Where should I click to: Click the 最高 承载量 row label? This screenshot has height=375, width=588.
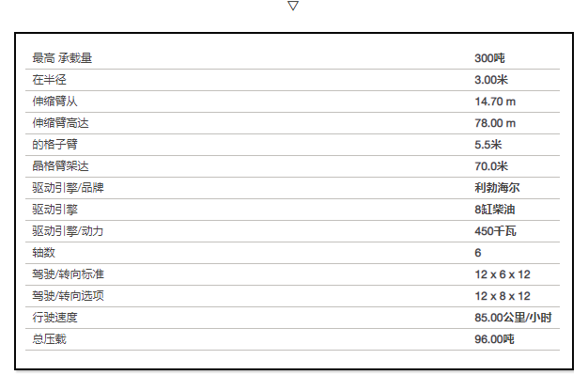(x=62, y=58)
